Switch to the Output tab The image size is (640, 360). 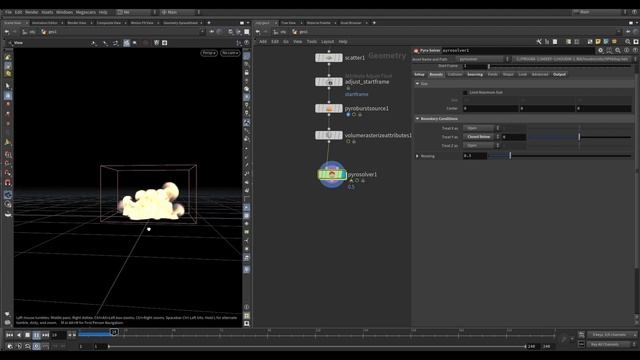(559, 74)
